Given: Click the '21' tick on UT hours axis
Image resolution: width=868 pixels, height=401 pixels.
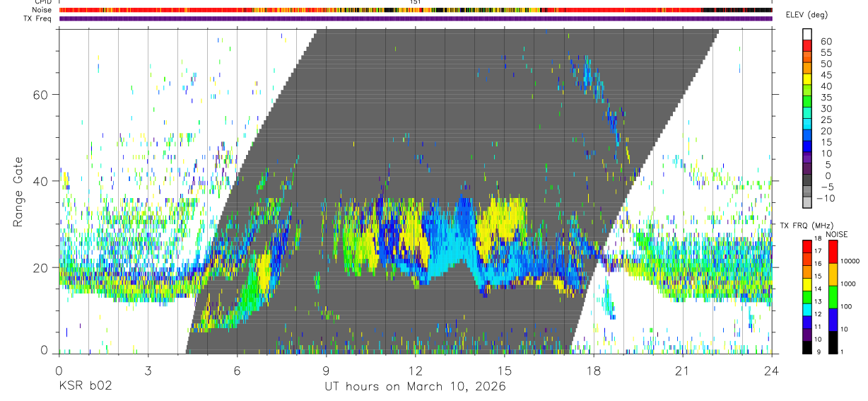Looking at the screenshot, I should (x=683, y=371).
